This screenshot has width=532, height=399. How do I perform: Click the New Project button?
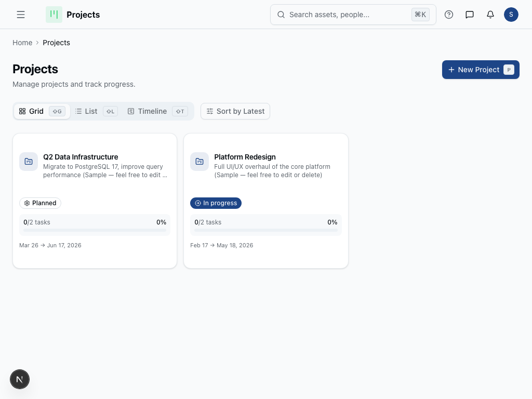tap(481, 70)
